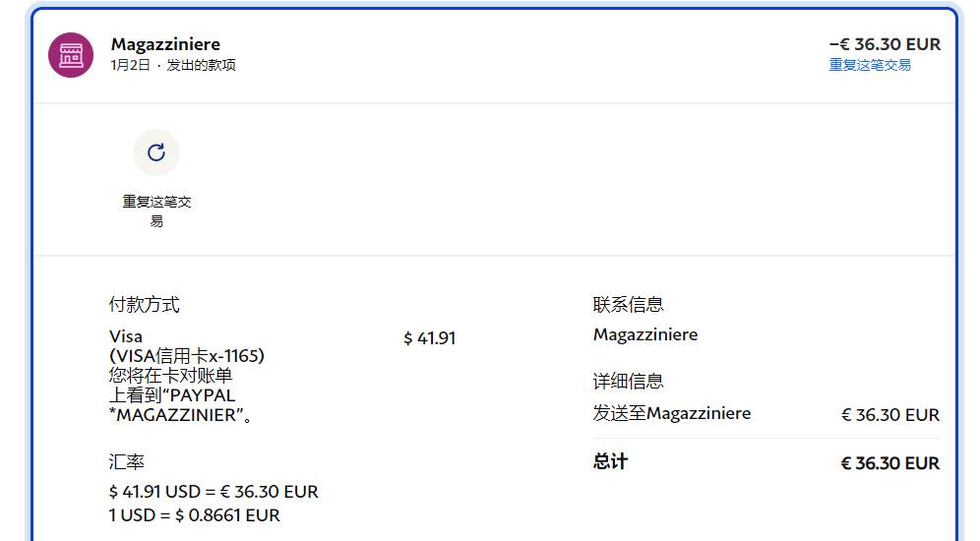Click the purple Magazziniere store icon
This screenshot has height=541, width=980.
71,55
